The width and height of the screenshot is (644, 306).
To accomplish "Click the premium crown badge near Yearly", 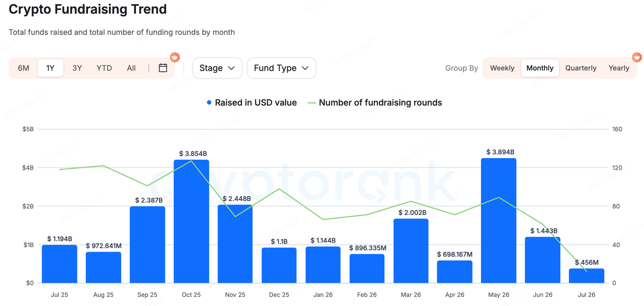I will pos(637,57).
